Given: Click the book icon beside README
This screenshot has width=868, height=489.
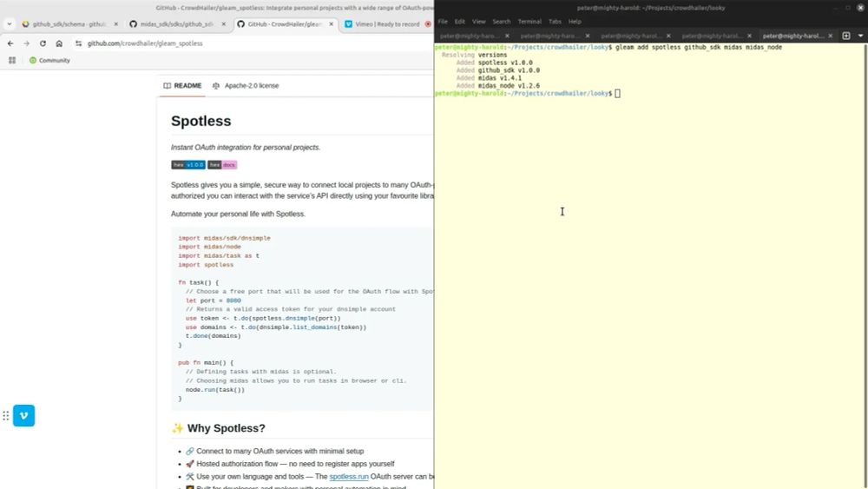Looking at the screenshot, I should (x=168, y=86).
